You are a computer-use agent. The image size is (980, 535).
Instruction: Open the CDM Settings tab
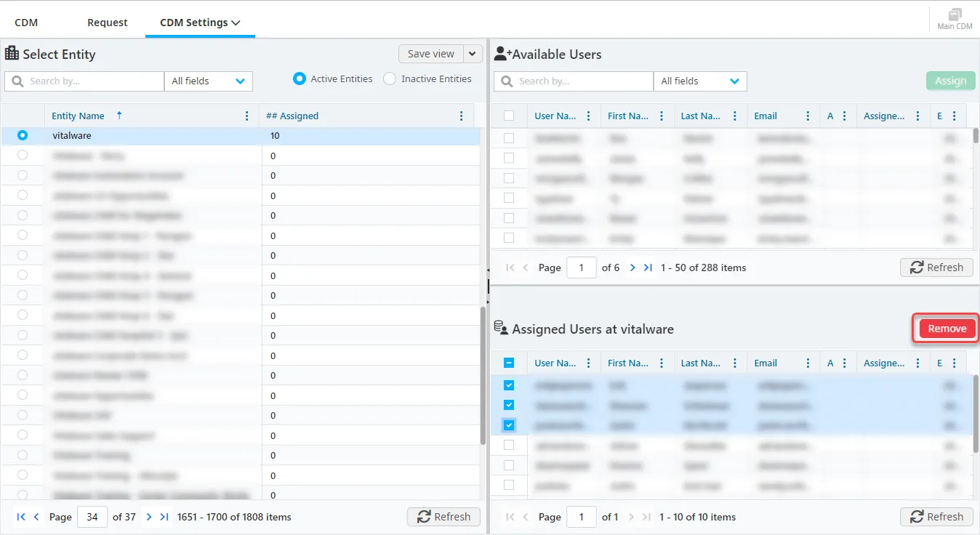[x=200, y=23]
